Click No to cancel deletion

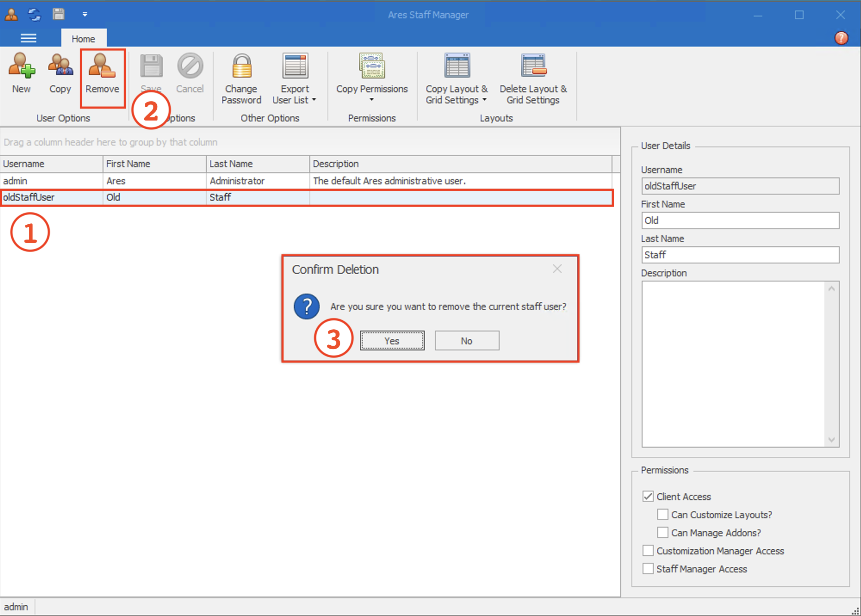click(466, 340)
